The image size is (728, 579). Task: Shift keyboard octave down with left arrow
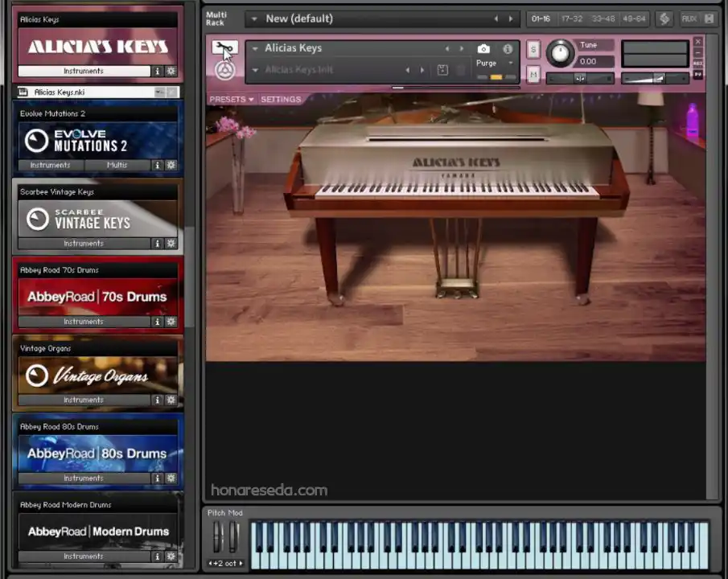coord(210,563)
